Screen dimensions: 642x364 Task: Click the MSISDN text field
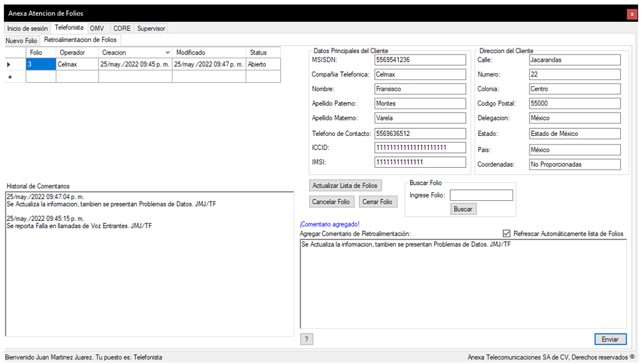[419, 60]
